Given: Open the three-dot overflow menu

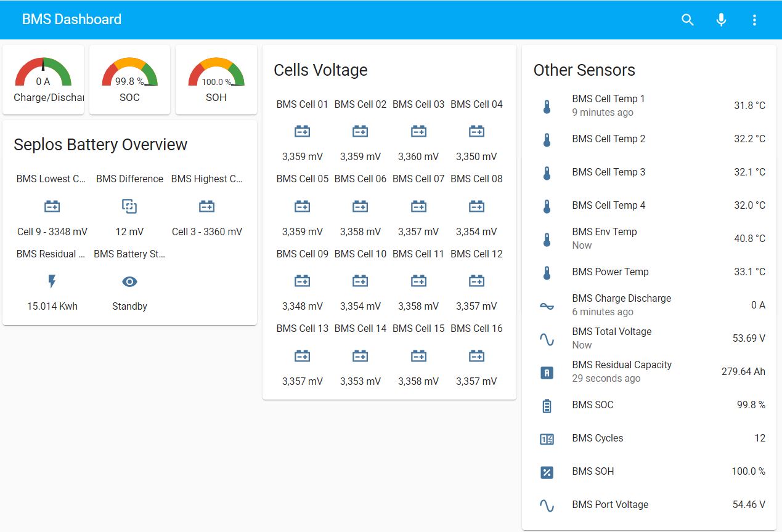Looking at the screenshot, I should (754, 20).
